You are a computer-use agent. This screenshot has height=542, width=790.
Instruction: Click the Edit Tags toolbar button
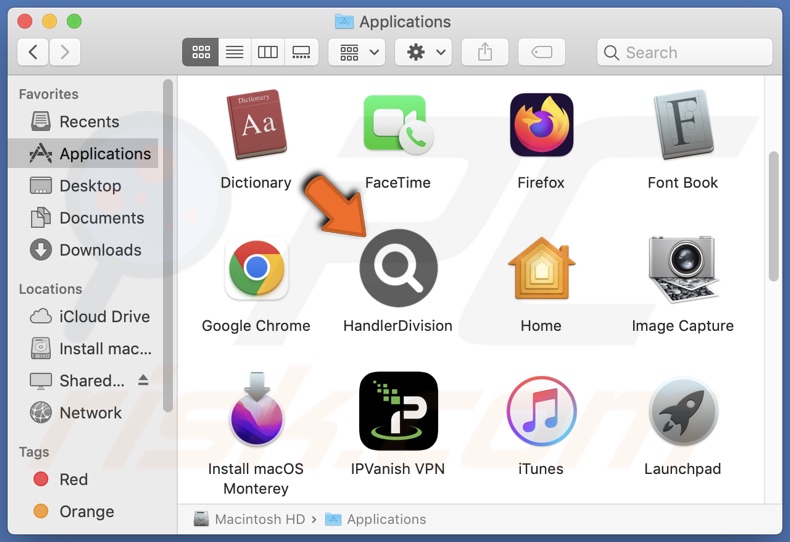[x=542, y=52]
